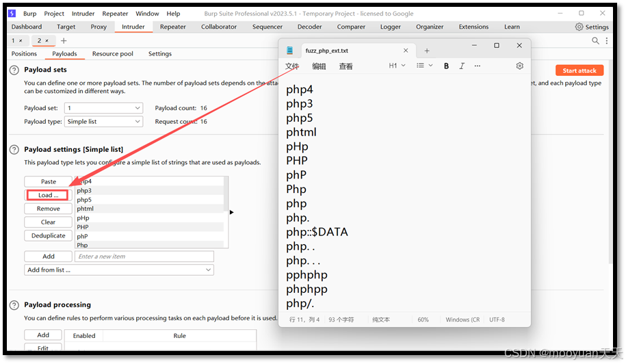Click the 60% zoom level in Notepad status bar
This screenshot has width=626, height=364.
[423, 320]
